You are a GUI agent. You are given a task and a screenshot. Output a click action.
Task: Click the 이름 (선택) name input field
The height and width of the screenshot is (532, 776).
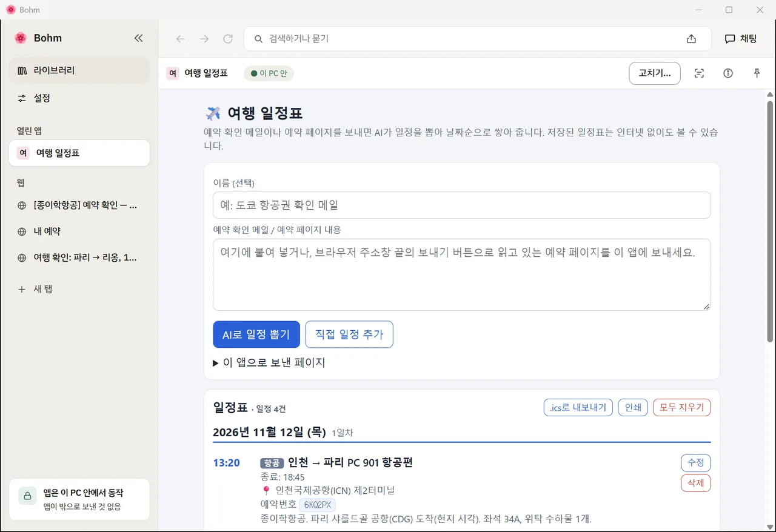461,205
